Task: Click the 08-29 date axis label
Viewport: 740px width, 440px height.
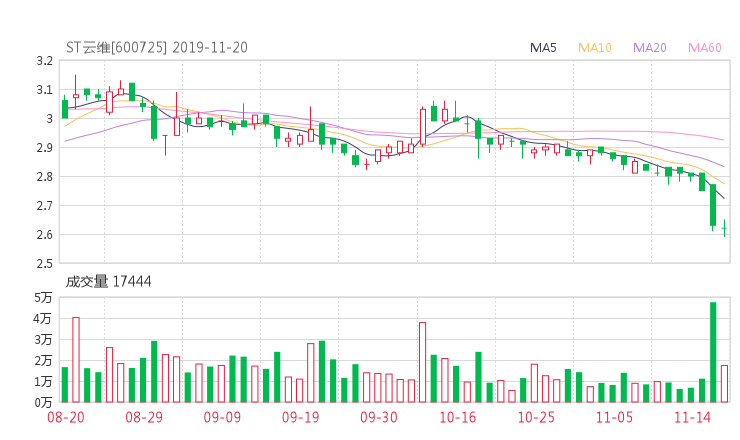Action: [x=144, y=417]
